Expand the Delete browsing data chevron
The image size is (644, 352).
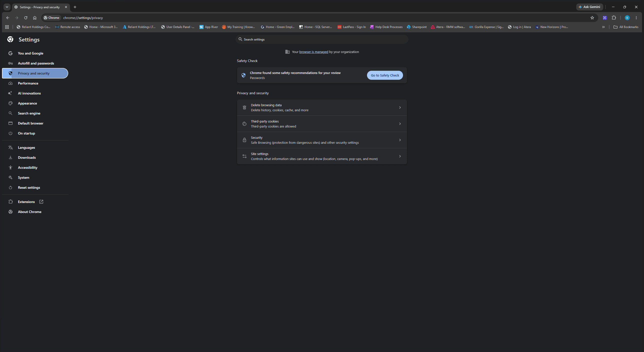[x=400, y=107]
